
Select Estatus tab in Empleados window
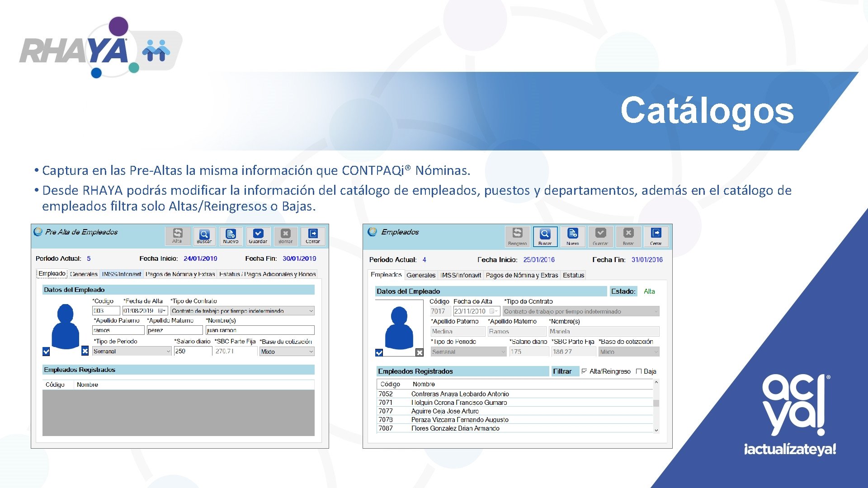(x=574, y=275)
